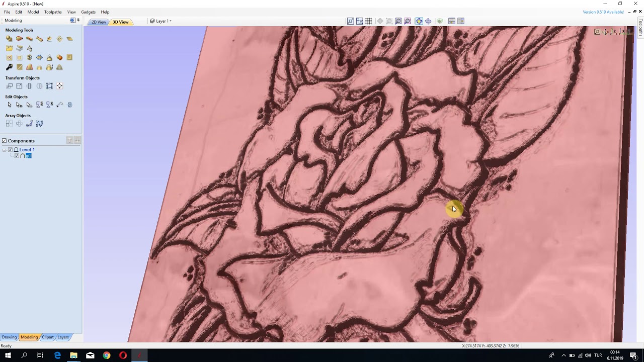Open the Layer 1 dropdown
Screen dimensions: 644x362
pyautogui.click(x=161, y=21)
